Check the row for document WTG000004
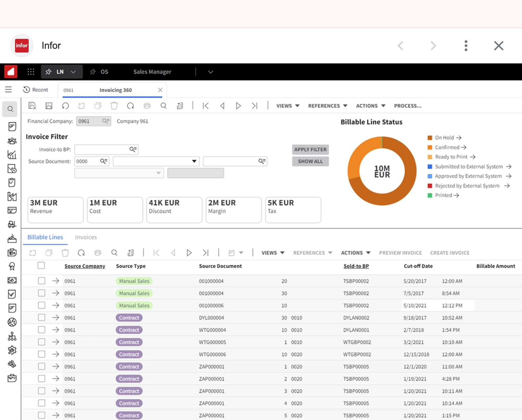Viewport: 522px width, 420px height. tap(42, 330)
